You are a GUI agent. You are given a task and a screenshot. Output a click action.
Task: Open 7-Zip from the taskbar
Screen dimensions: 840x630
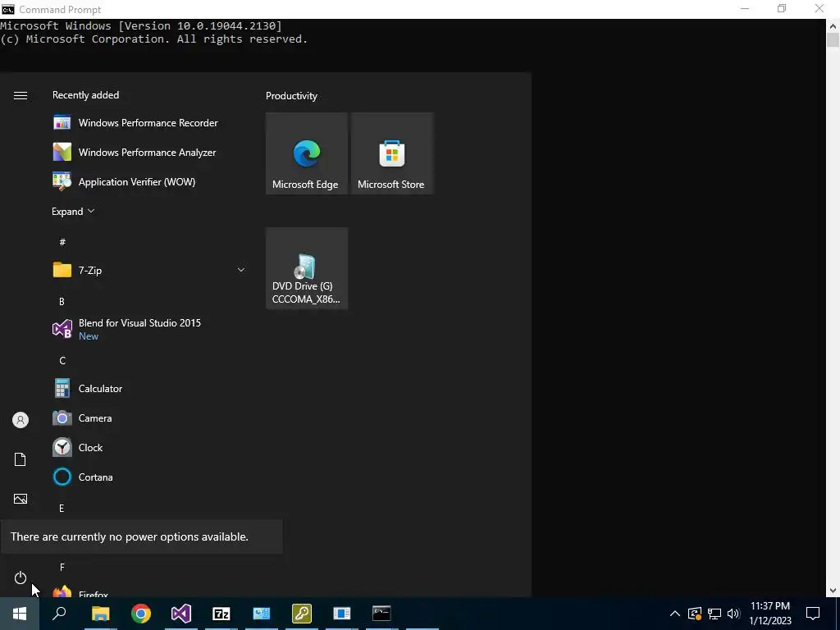click(x=221, y=614)
